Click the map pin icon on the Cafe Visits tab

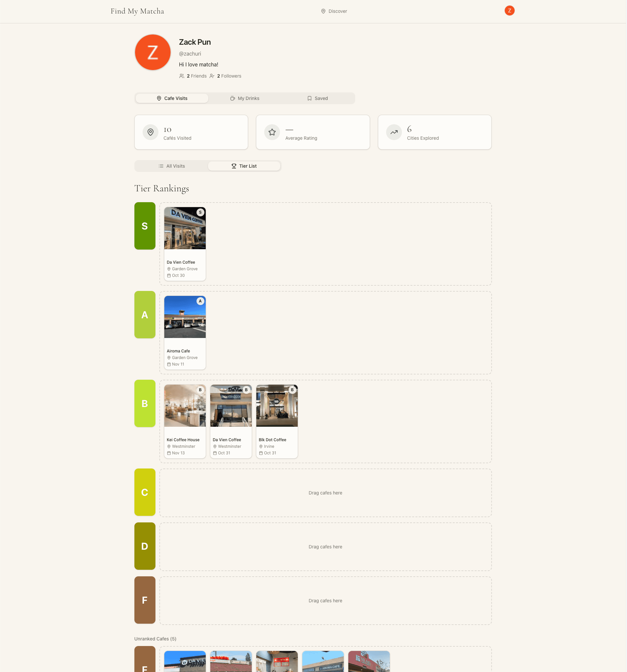159,98
